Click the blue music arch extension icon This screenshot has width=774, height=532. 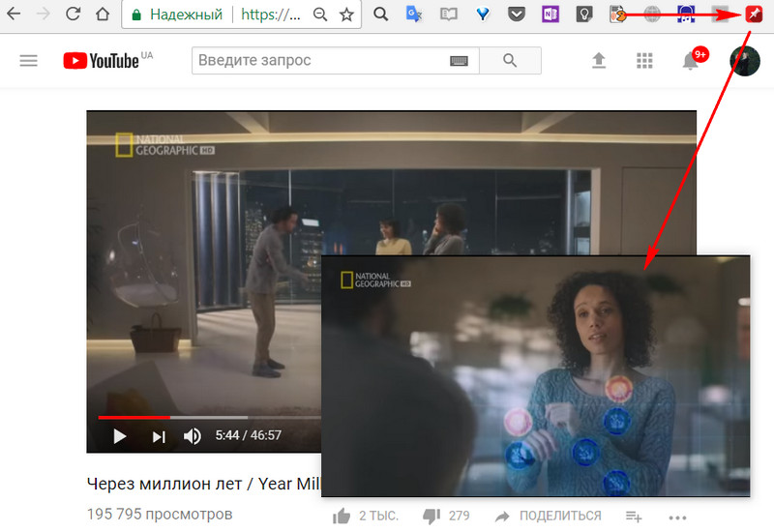[x=686, y=15]
